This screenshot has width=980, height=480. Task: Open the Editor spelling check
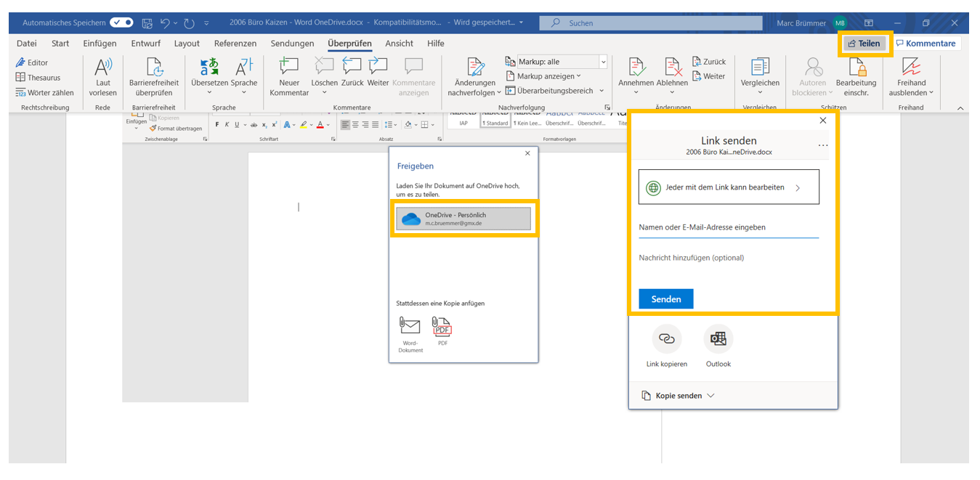click(32, 62)
